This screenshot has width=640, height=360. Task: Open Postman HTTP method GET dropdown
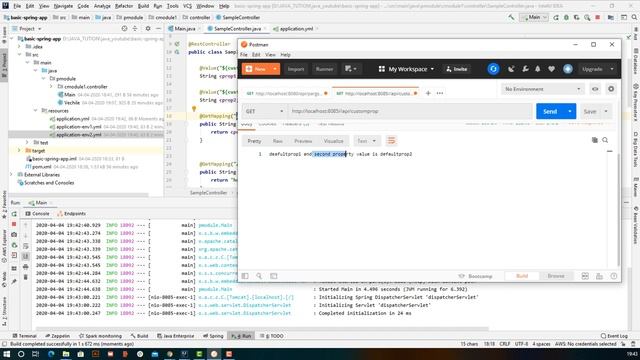(x=264, y=111)
